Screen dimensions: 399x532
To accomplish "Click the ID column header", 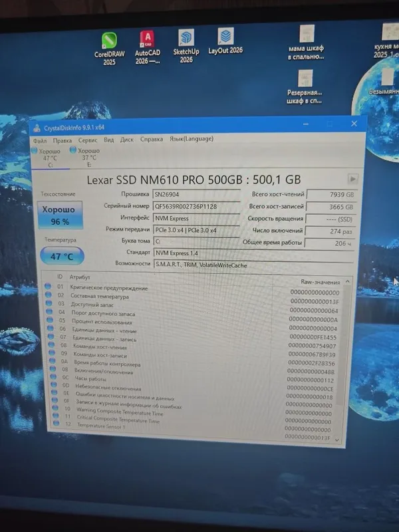I will [60, 277].
